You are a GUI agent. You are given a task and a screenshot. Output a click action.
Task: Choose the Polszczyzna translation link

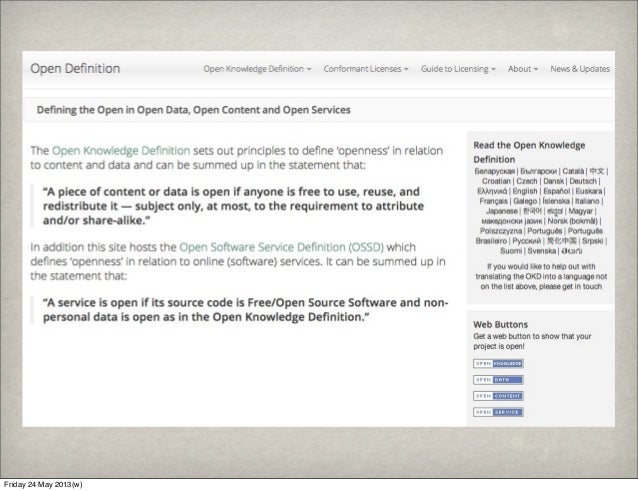[501, 231]
